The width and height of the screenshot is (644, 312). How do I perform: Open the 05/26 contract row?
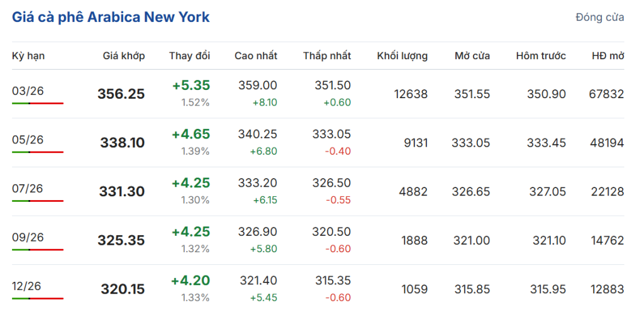[28, 140]
